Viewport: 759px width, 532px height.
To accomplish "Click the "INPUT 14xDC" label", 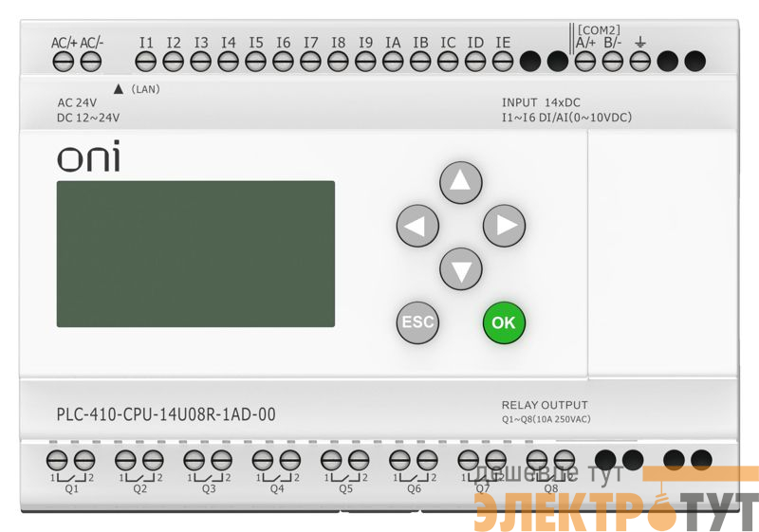I will click(x=541, y=102).
